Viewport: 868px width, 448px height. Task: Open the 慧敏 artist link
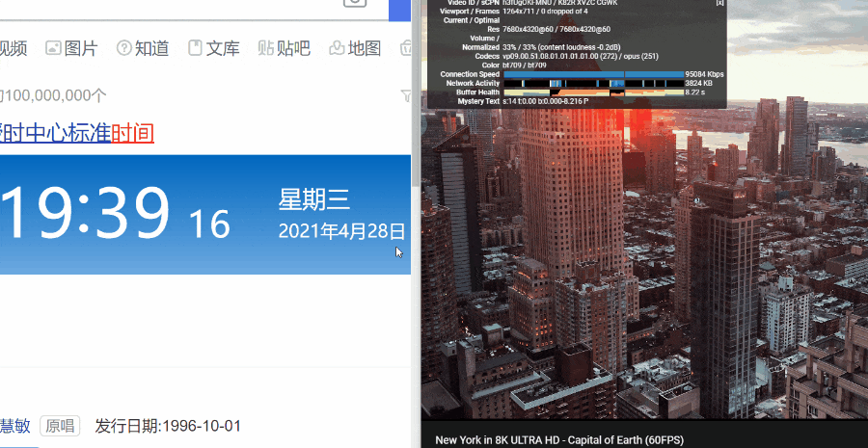click(14, 426)
